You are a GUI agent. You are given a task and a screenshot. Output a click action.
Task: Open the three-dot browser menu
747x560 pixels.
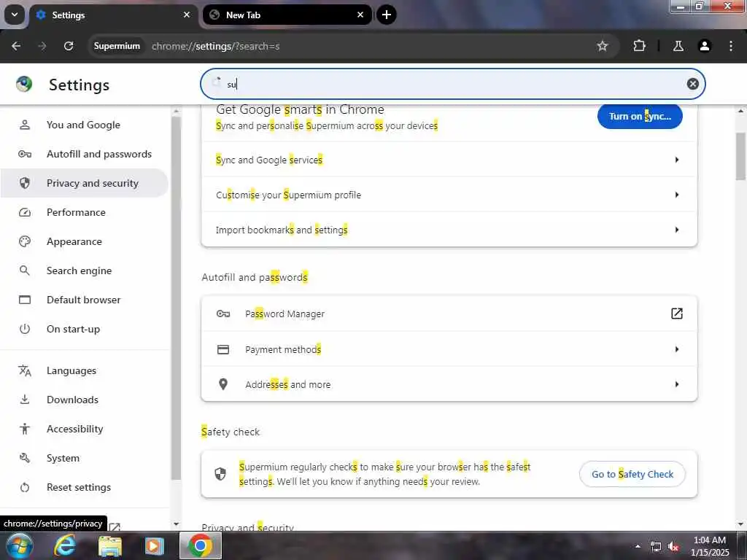pos(731,46)
